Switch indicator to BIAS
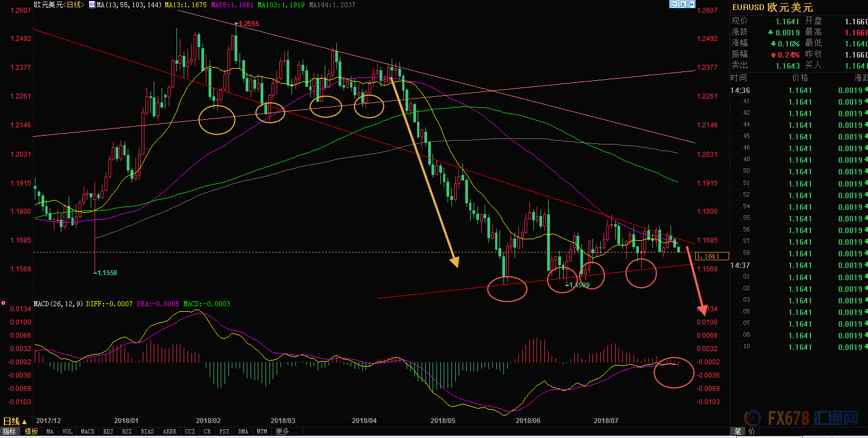868x438 pixels. [x=147, y=431]
